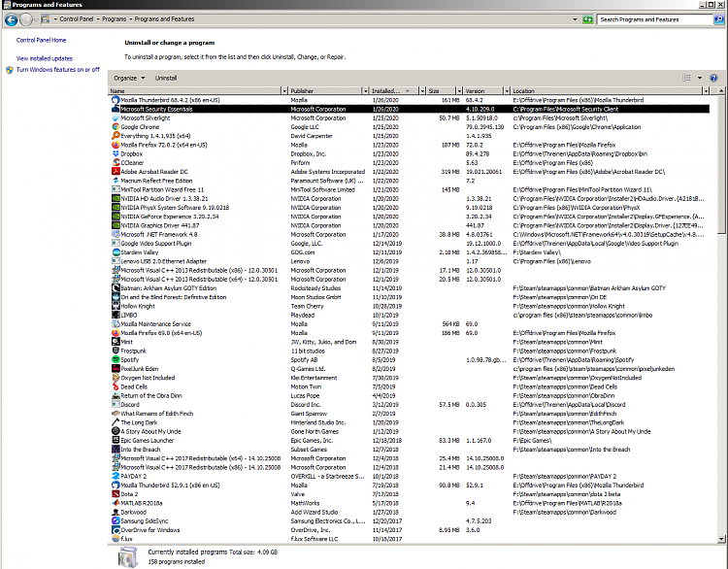Select the Microsoft Security Essentials row
This screenshot has width=728, height=569.
[410, 109]
